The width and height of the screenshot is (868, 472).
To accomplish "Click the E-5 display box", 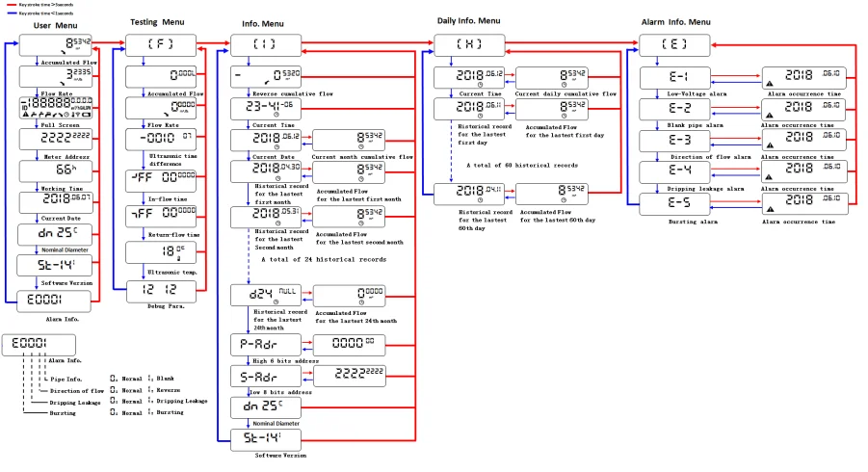I will (x=674, y=203).
